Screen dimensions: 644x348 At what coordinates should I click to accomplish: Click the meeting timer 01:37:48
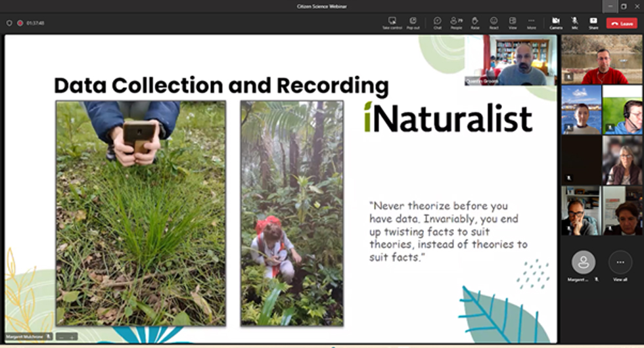[35, 23]
